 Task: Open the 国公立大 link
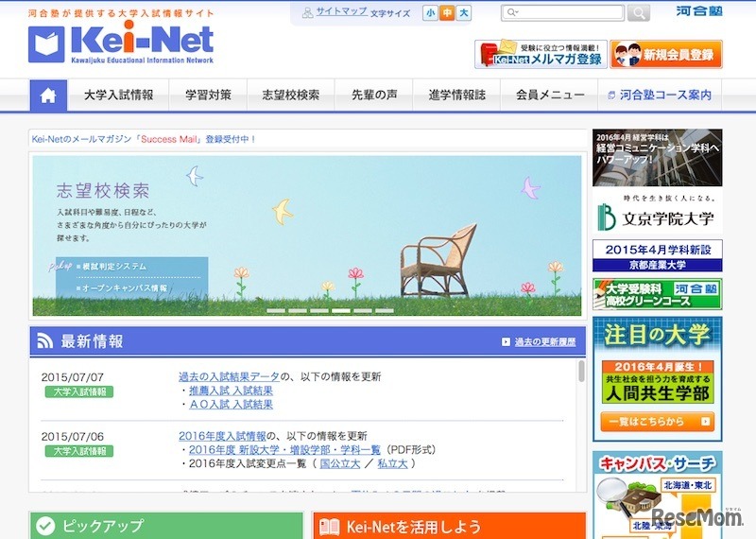tap(340, 463)
